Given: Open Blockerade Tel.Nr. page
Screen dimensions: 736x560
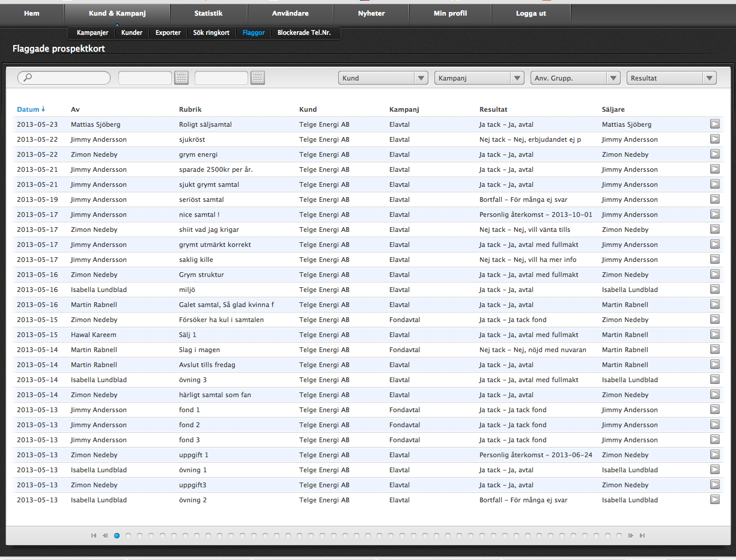Looking at the screenshot, I should [304, 33].
